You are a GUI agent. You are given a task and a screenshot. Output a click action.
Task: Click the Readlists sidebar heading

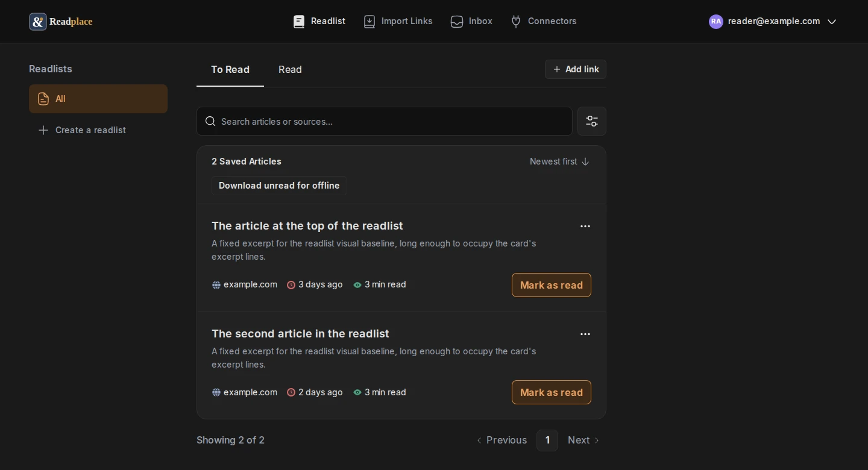(x=51, y=69)
